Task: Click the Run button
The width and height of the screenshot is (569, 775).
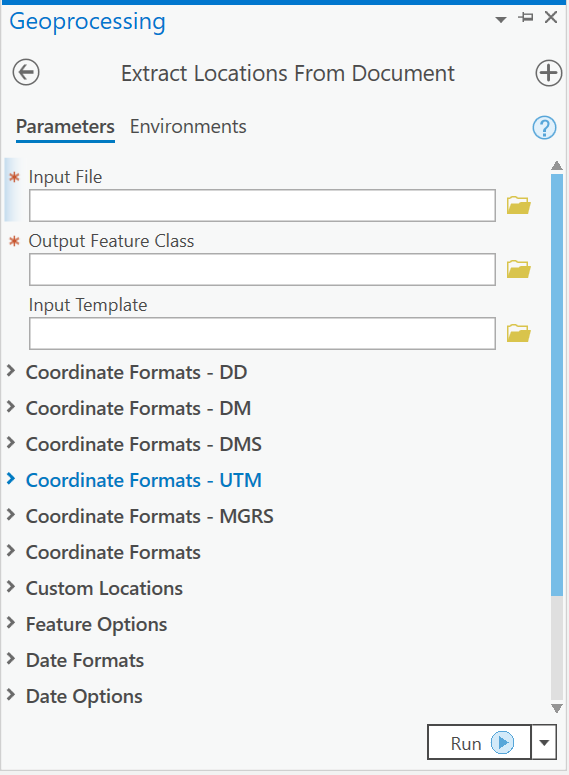Action: coord(479,742)
